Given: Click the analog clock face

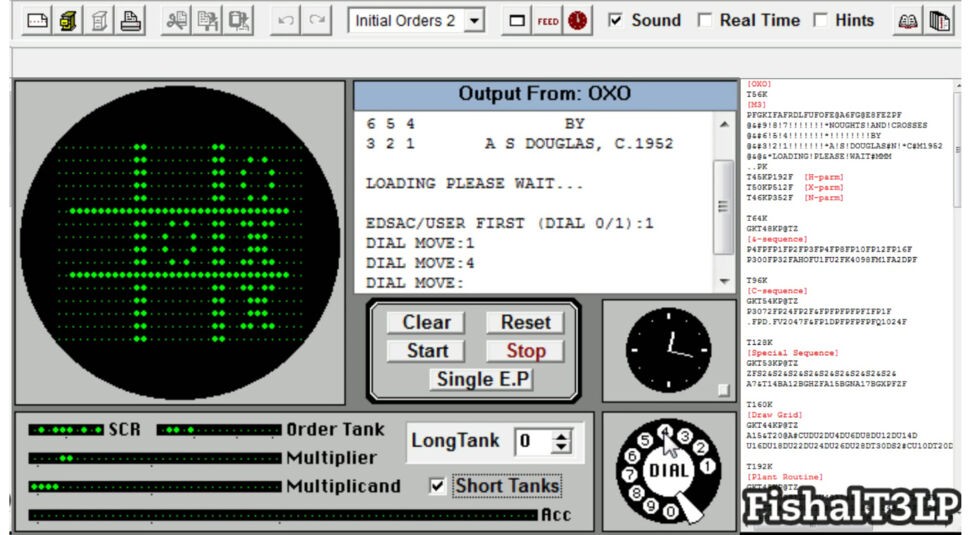Looking at the screenshot, I should (x=668, y=350).
